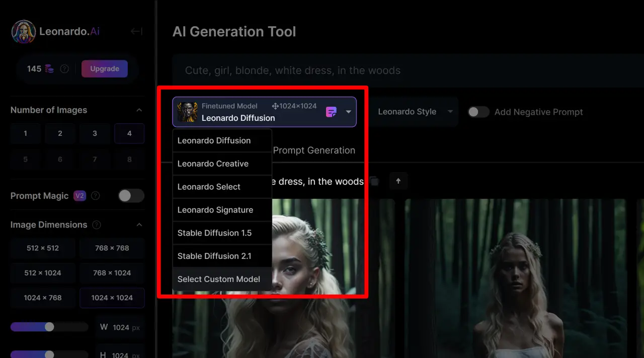This screenshot has width=644, height=358.
Task: Click the 145 token count
Action: point(34,69)
